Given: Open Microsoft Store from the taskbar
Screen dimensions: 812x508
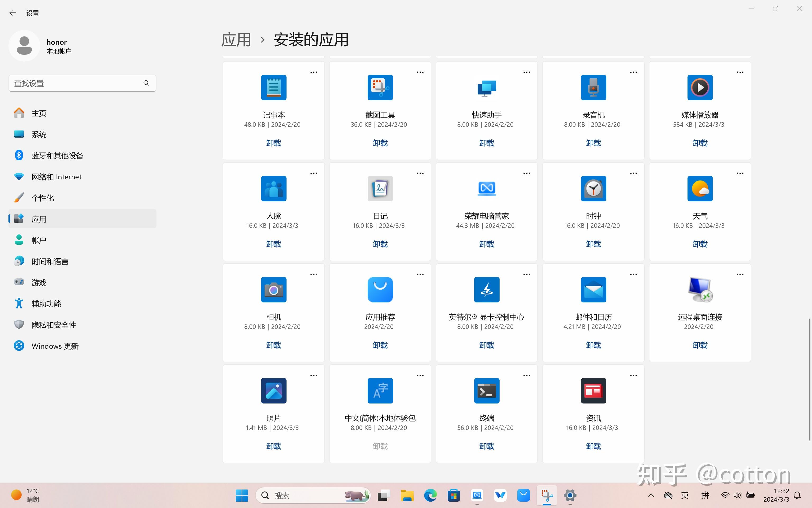Looking at the screenshot, I should coord(454,496).
